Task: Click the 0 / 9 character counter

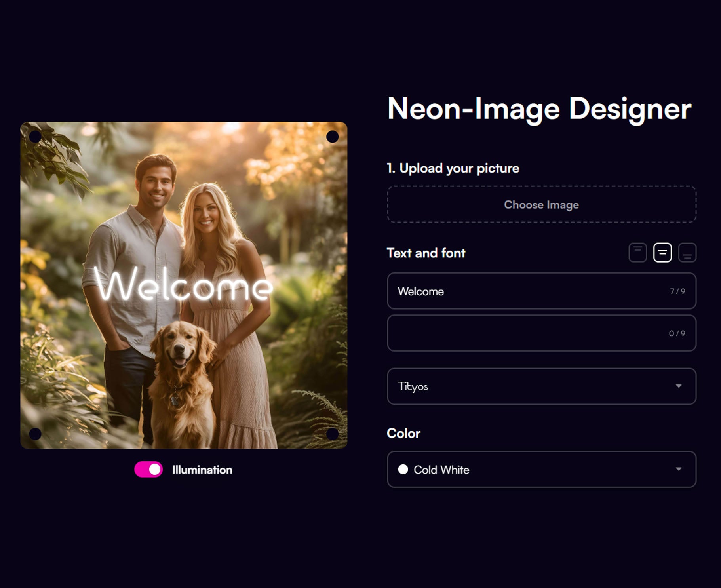Action: tap(677, 333)
